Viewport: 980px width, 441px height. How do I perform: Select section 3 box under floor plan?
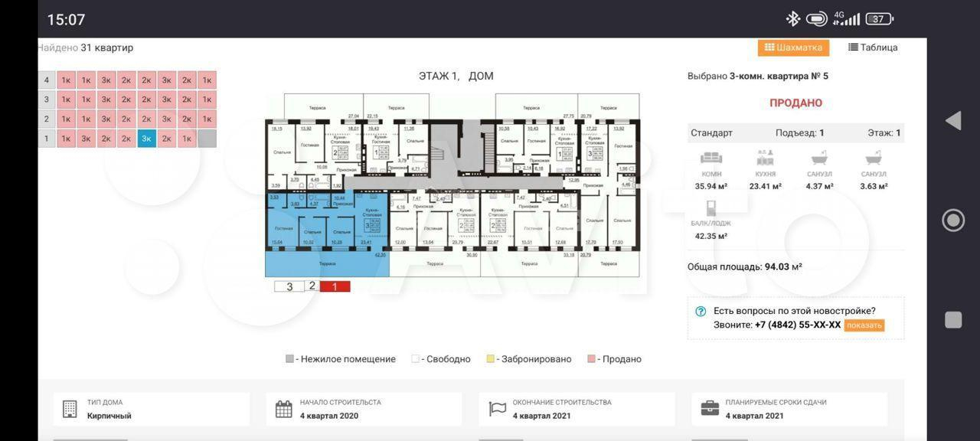(x=289, y=286)
